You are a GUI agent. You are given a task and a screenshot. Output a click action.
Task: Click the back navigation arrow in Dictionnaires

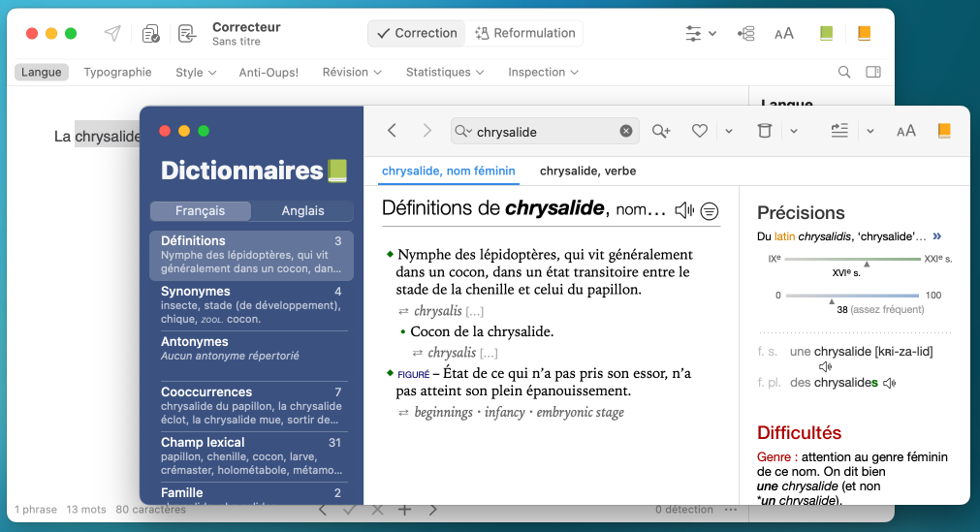[x=392, y=131]
